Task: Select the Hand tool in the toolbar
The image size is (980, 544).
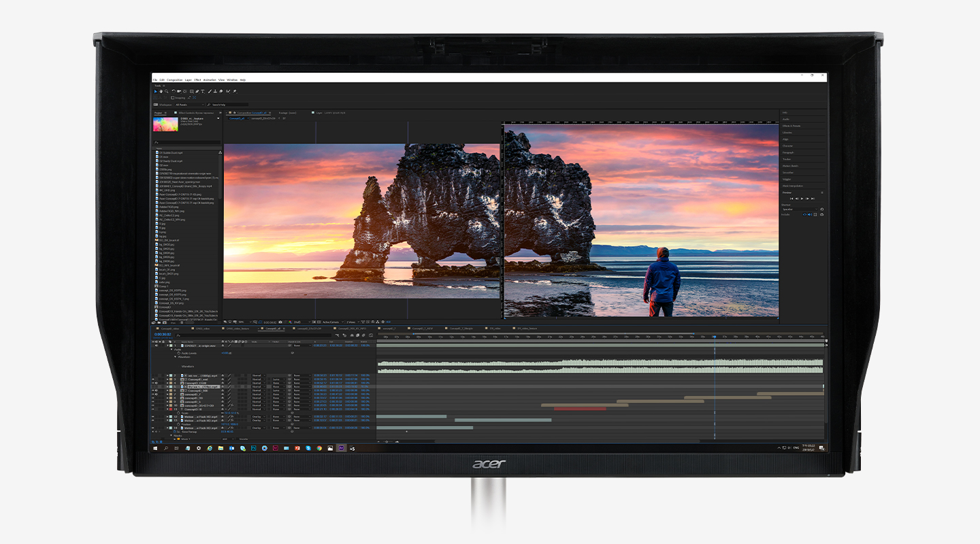Action: (161, 91)
